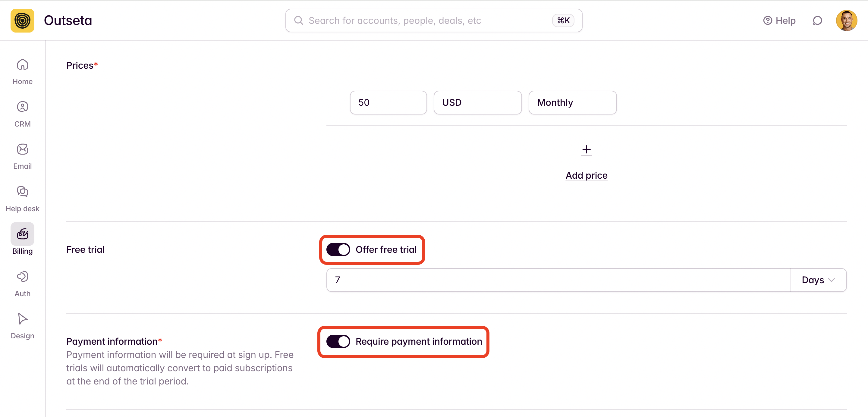This screenshot has width=868, height=417.
Task: Click the Outseta logo icon
Action: point(22,20)
